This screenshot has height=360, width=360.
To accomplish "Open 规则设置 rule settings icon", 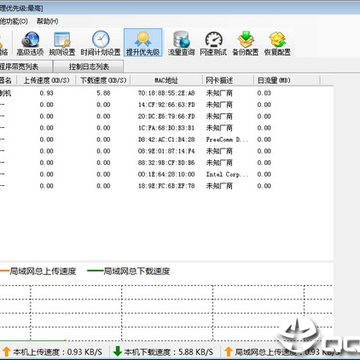I will 62,43.
